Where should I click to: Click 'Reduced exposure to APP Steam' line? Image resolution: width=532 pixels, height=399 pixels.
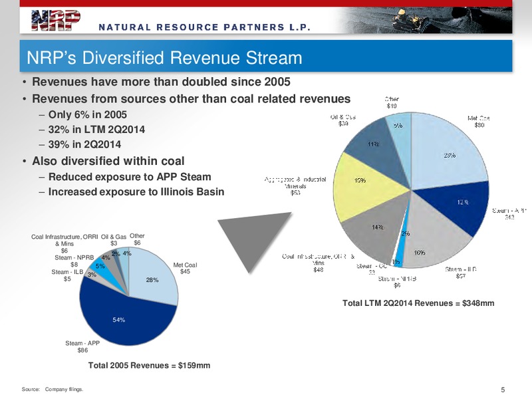pos(130,177)
